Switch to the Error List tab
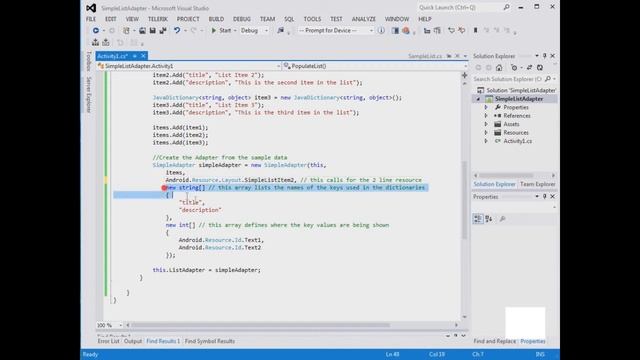640x360 pixels. click(x=109, y=341)
